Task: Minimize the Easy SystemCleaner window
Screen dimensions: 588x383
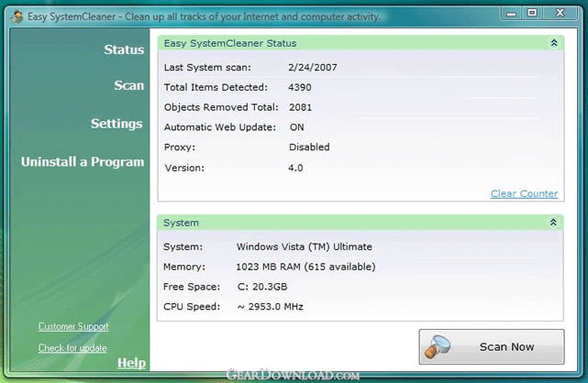Action: [511, 14]
